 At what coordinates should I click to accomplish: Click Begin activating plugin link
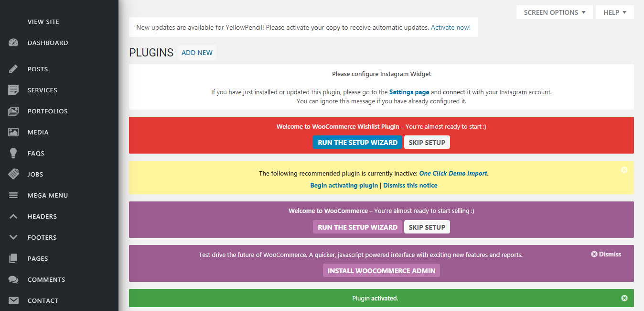click(344, 185)
